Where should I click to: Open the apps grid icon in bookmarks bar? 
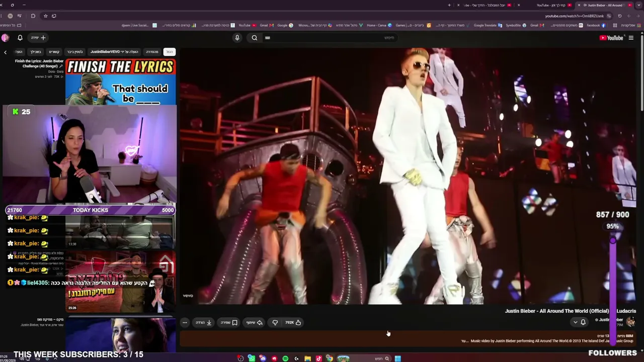pos(615,25)
